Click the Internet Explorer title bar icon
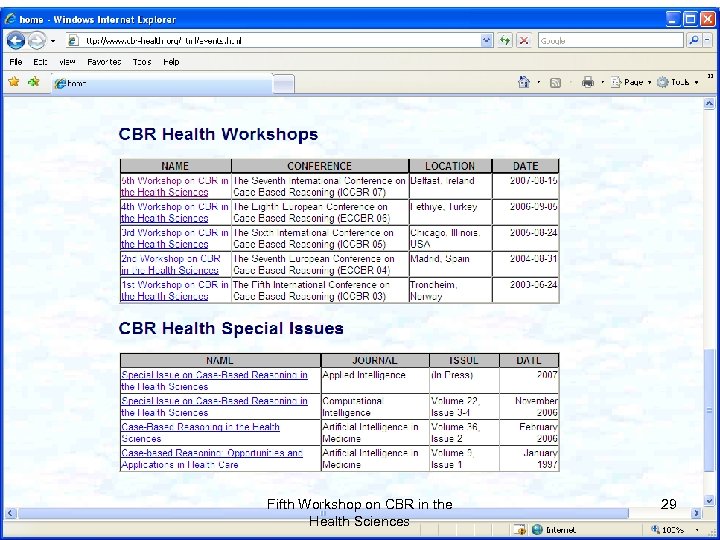Viewport: 720px width, 540px height. (x=10, y=19)
